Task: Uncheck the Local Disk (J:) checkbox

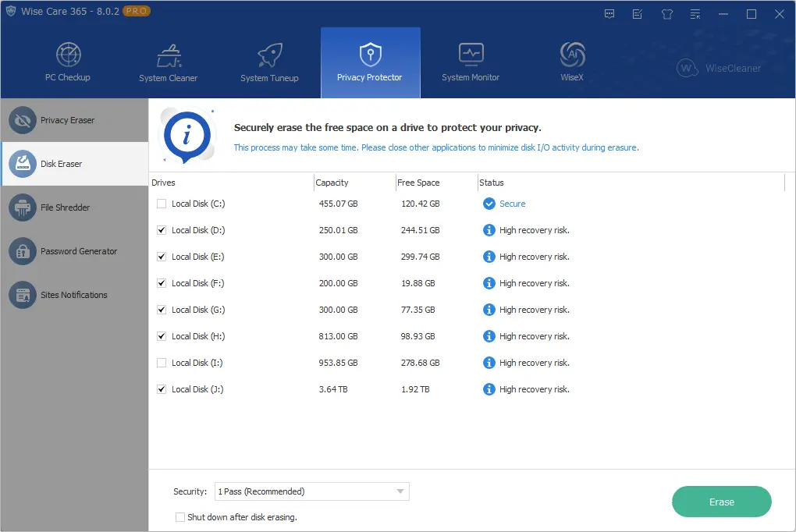Action: pos(162,389)
